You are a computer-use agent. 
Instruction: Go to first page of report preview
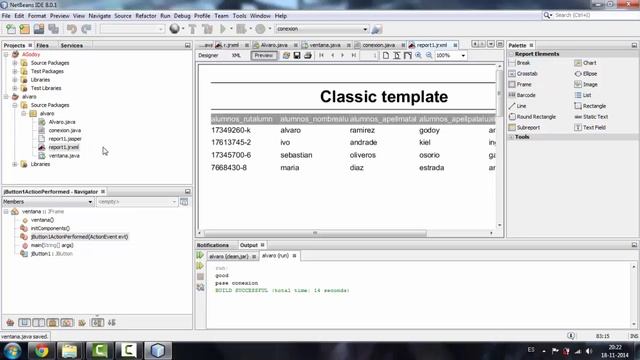(322, 55)
